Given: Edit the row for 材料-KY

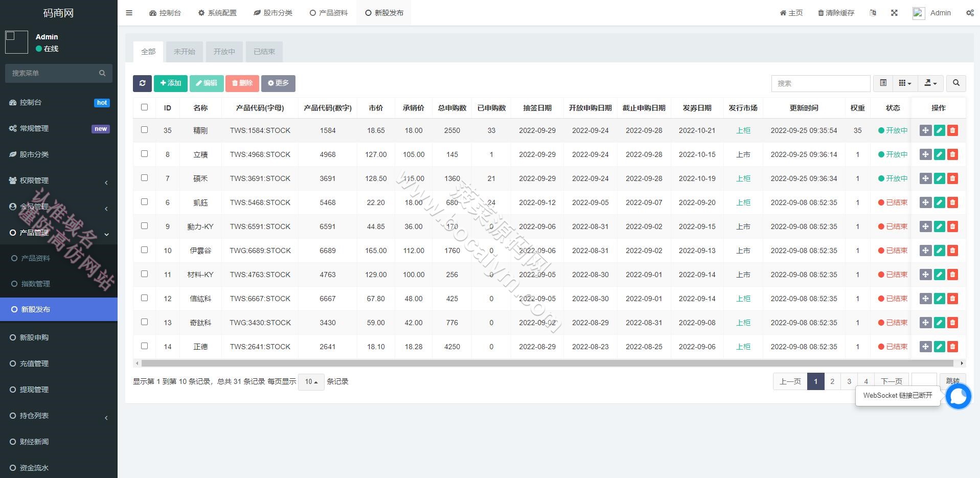Looking at the screenshot, I should pos(939,275).
